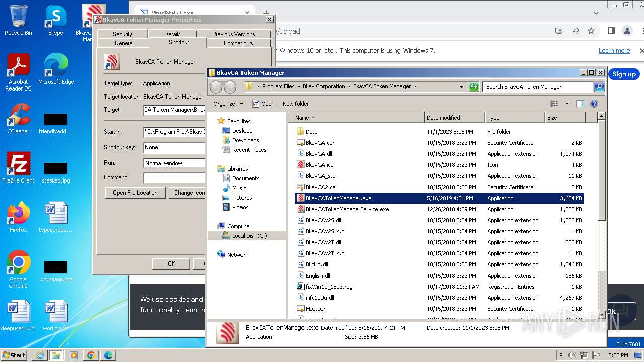Launch Skype desktop shortcut
Image resolution: width=644 pixels, height=362 pixels.
(56, 20)
